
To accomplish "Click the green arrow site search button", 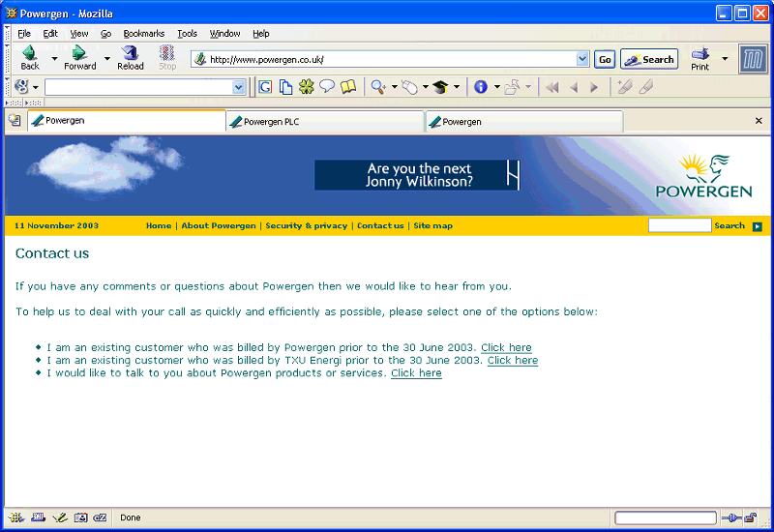I will pyautogui.click(x=758, y=226).
